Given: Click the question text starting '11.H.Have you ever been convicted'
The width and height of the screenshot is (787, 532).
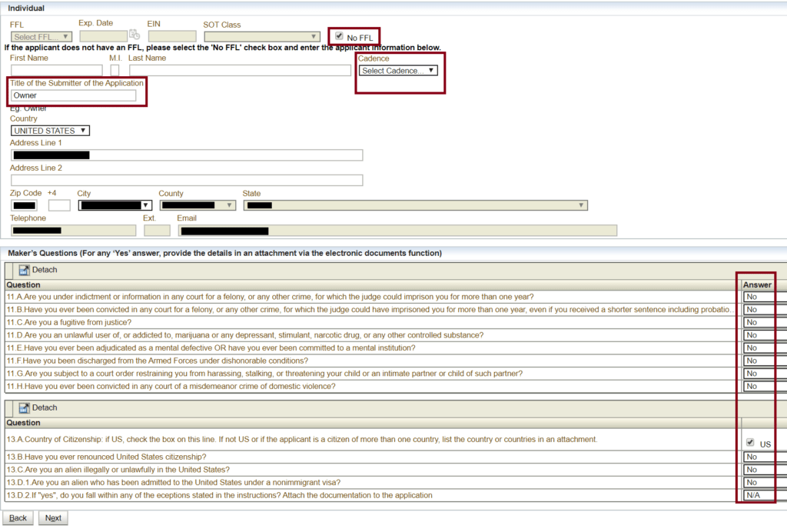Looking at the screenshot, I should (x=171, y=387).
